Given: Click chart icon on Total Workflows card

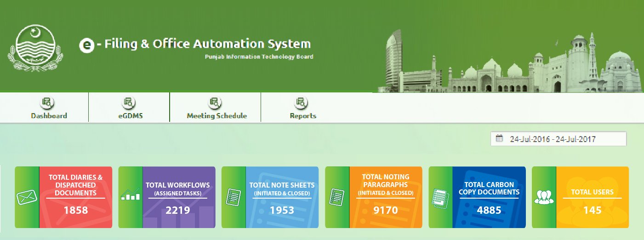Looking at the screenshot, I should (x=130, y=194).
